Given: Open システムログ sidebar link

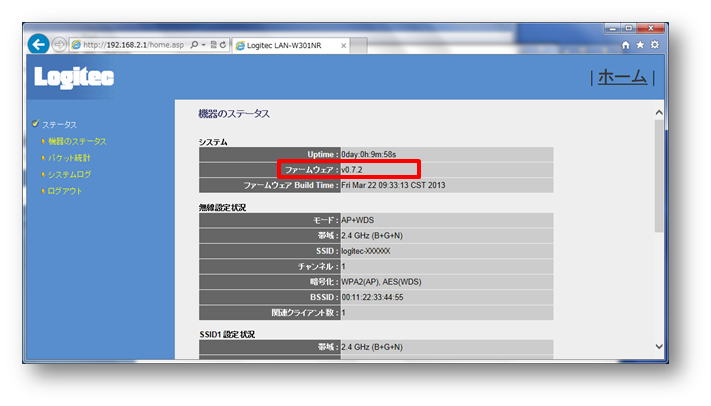Looking at the screenshot, I should (x=69, y=174).
